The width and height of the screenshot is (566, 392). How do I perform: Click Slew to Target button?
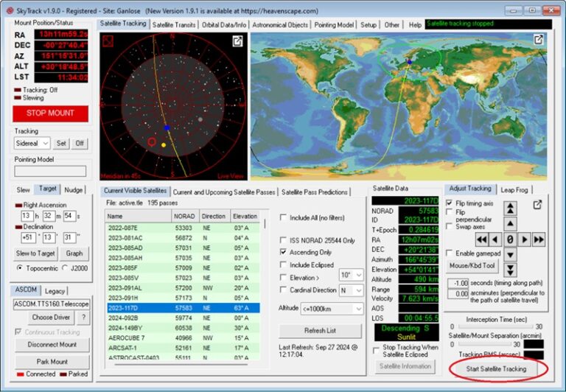coord(35,253)
